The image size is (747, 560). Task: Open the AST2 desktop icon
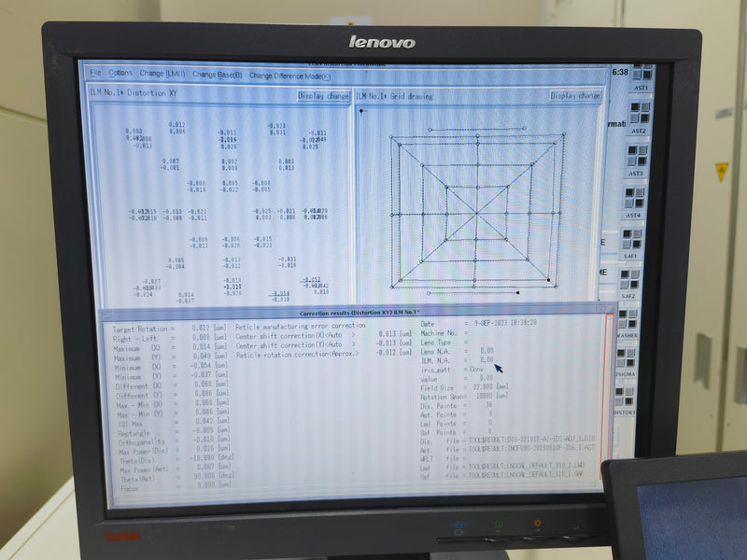[640, 118]
